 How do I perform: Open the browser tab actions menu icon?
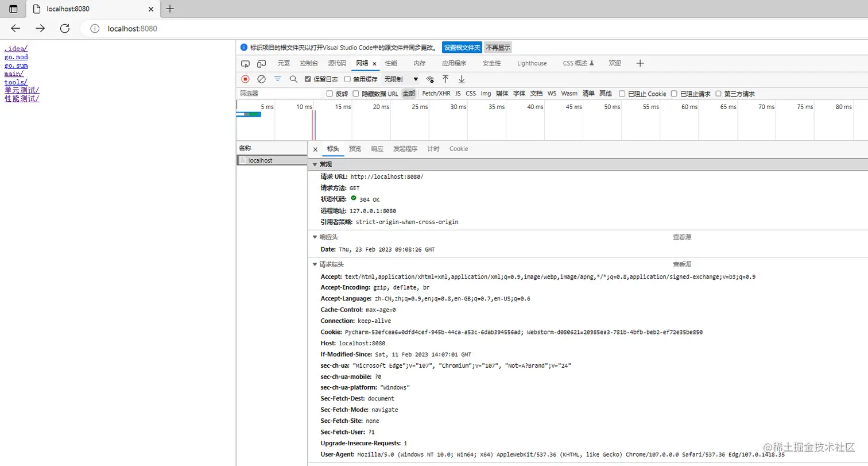[x=13, y=9]
